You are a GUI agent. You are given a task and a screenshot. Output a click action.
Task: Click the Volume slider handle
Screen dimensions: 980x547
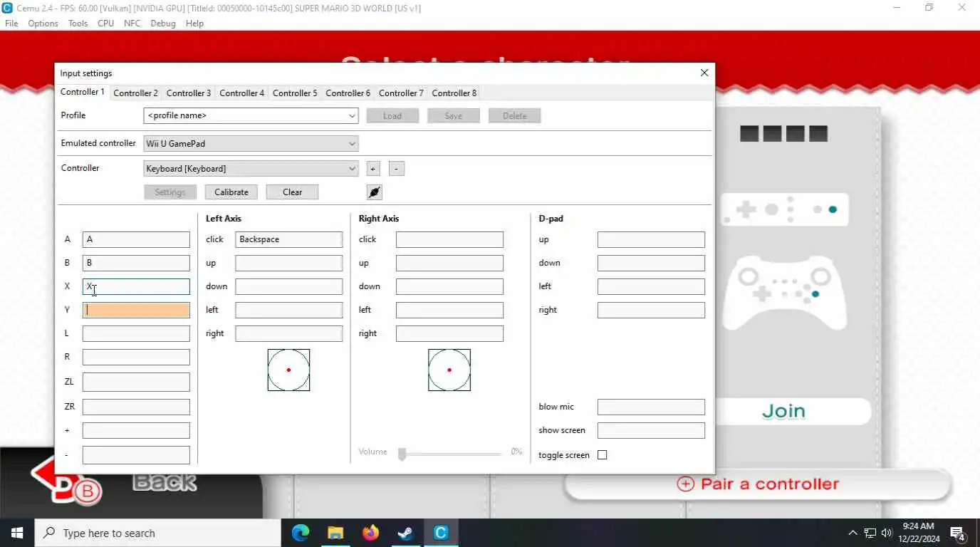[402, 454]
